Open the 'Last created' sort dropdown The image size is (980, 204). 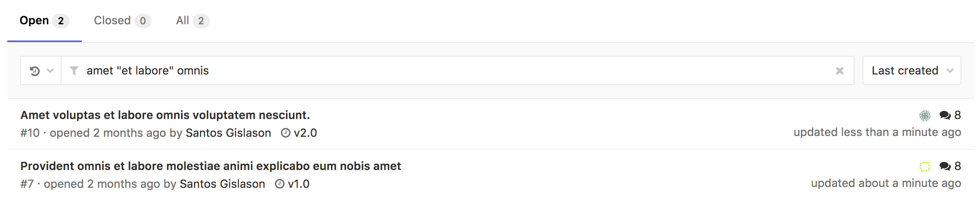click(x=912, y=71)
